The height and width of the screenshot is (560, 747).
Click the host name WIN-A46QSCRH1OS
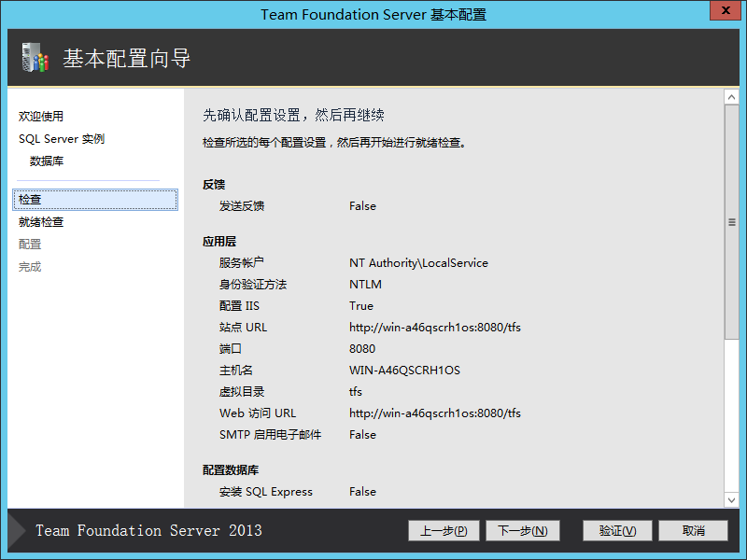[405, 371]
